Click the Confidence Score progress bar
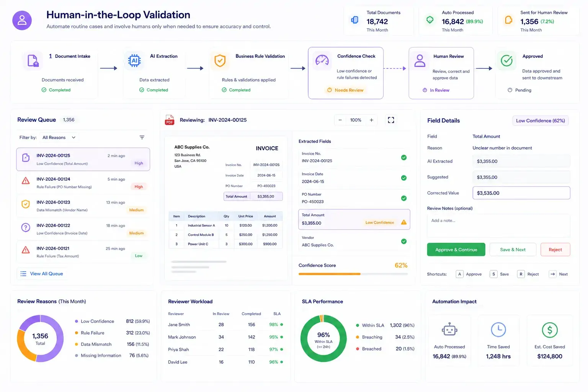Image resolution: width=588 pixels, height=392 pixels. pyautogui.click(x=353, y=274)
